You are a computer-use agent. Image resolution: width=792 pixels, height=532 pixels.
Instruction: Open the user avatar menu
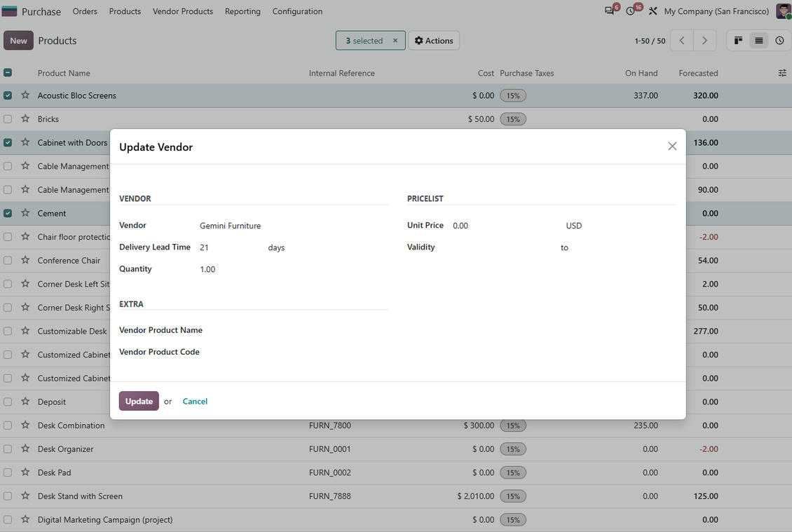[x=784, y=11]
